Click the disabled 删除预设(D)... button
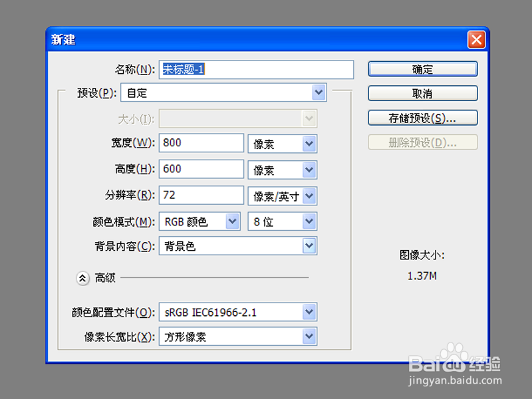Image resolution: width=532 pixels, height=399 pixels. point(423,142)
